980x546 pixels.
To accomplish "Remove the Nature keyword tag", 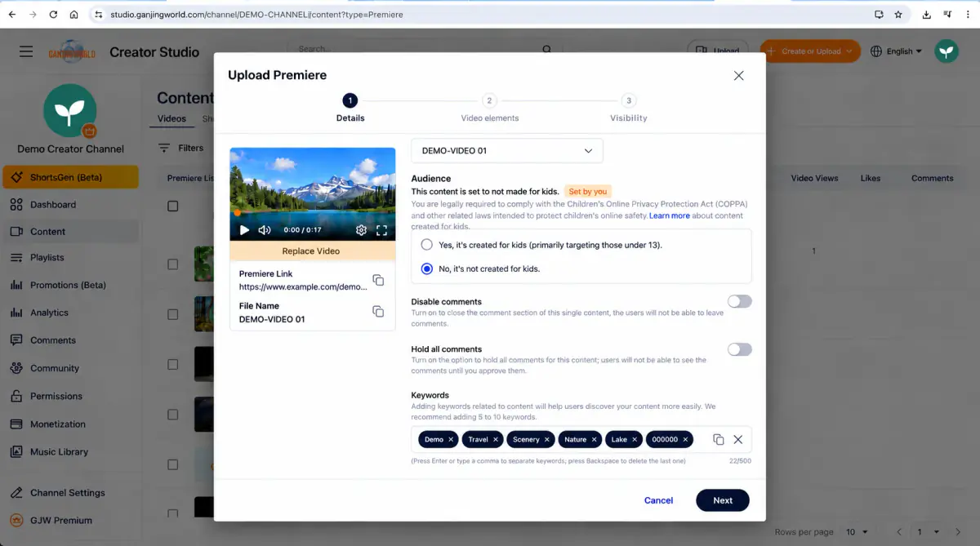I will (x=595, y=439).
